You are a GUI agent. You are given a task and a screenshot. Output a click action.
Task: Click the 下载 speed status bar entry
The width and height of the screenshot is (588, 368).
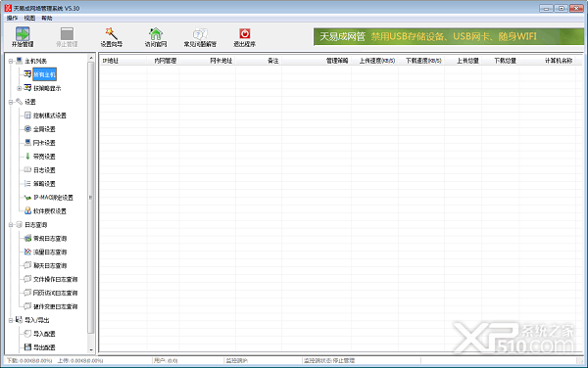click(28, 361)
